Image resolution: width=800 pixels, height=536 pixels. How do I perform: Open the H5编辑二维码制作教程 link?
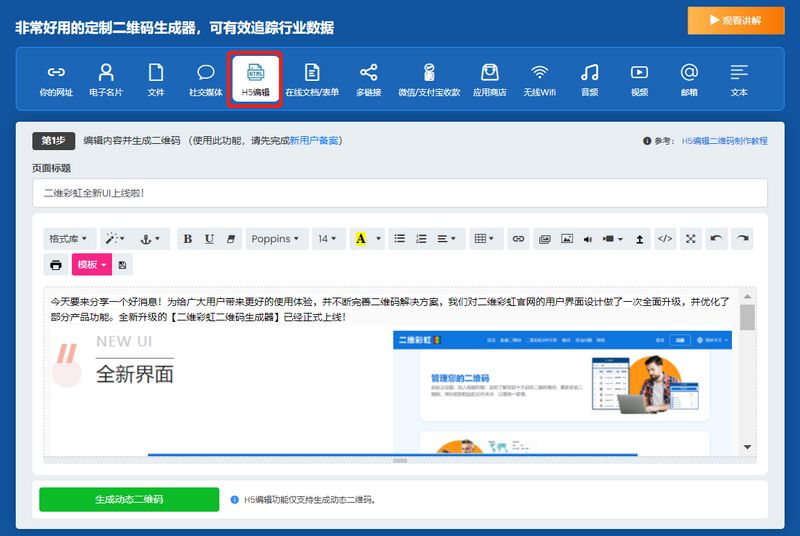tap(724, 141)
